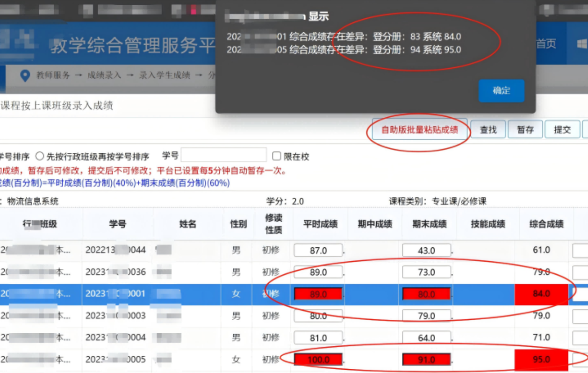Edit 平时成绩 field showing 87.0
Viewport: 588px width, 373px height.
[x=318, y=250]
